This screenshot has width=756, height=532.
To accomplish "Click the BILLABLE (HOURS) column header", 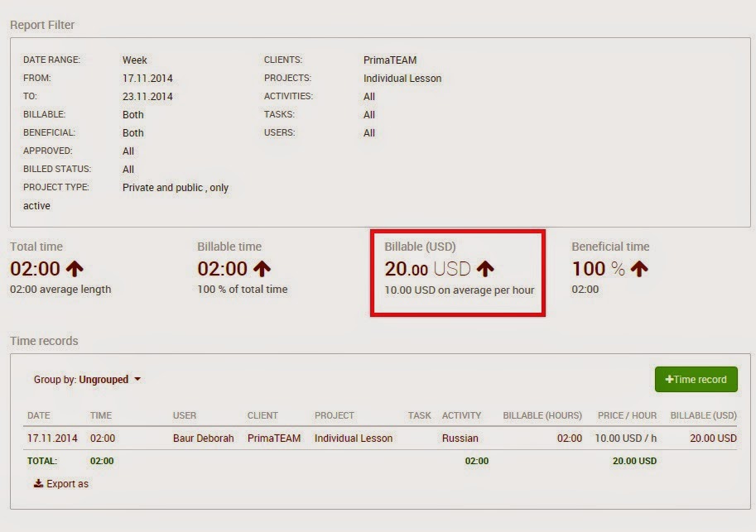I will [x=542, y=415].
